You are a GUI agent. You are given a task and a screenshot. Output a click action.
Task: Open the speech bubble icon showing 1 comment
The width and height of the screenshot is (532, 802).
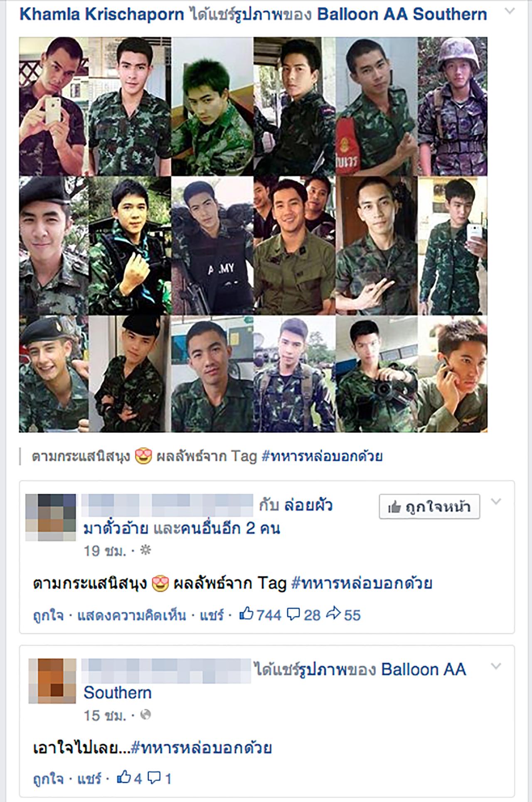154,778
